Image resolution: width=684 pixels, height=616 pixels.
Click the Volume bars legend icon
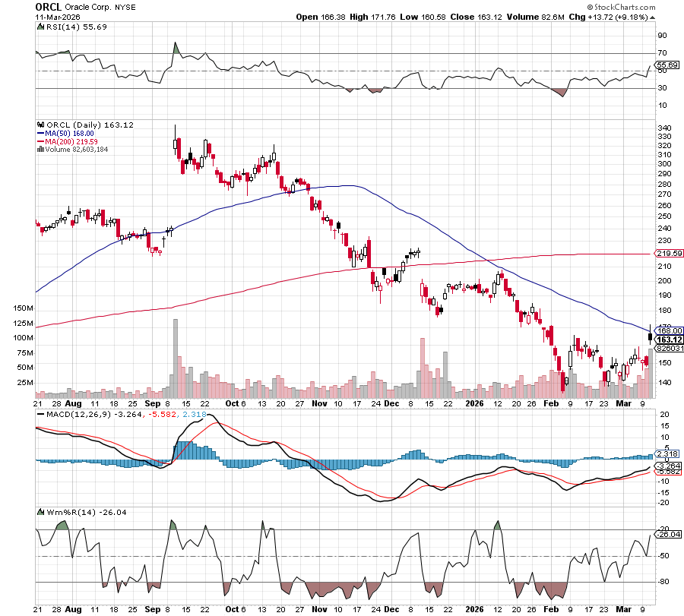(x=40, y=150)
